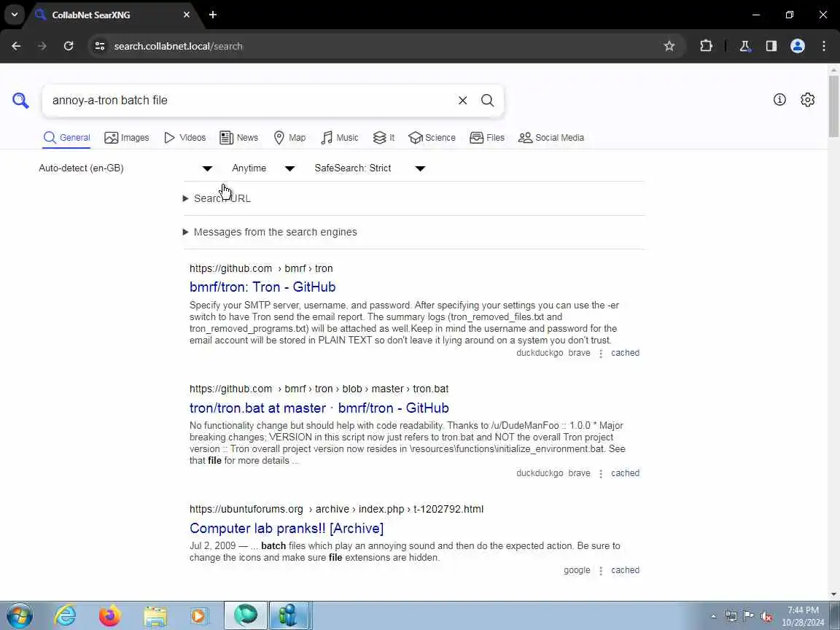Click the taskbar clock 7:44 PM
Image resolution: width=840 pixels, height=630 pixels.
[x=803, y=610]
